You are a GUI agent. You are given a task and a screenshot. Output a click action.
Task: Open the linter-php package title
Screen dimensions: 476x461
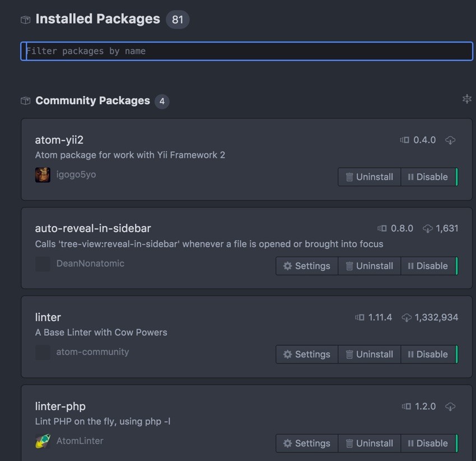click(60, 406)
